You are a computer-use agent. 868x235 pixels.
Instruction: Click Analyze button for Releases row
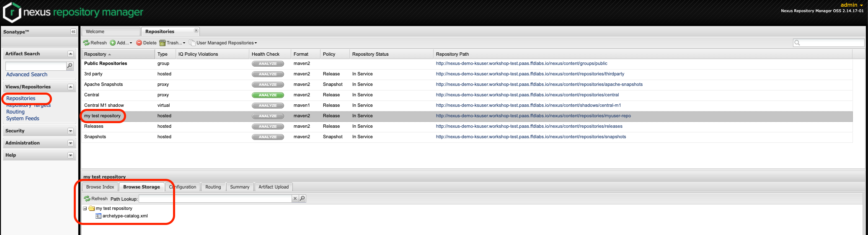[x=268, y=127]
